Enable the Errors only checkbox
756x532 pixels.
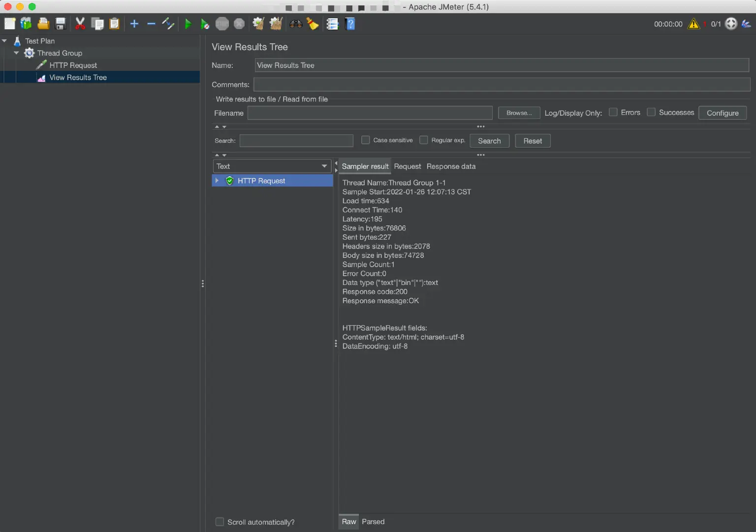pyautogui.click(x=613, y=112)
